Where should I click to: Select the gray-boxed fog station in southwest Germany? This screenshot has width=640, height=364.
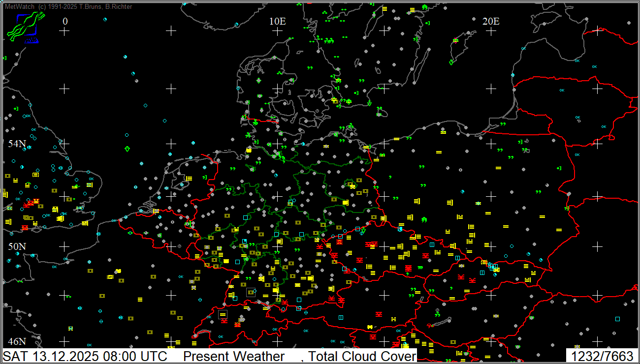click(x=251, y=292)
